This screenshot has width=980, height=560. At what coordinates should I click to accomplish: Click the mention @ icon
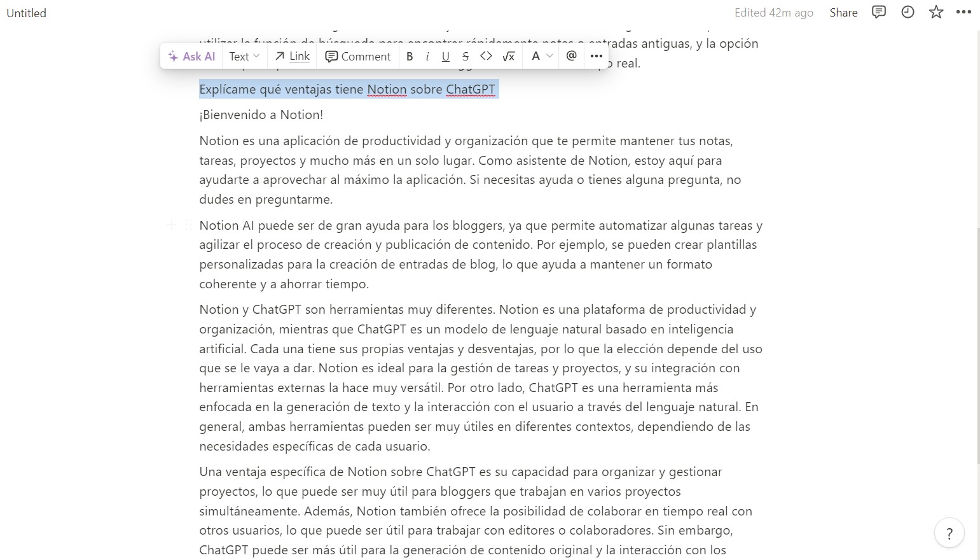(572, 56)
